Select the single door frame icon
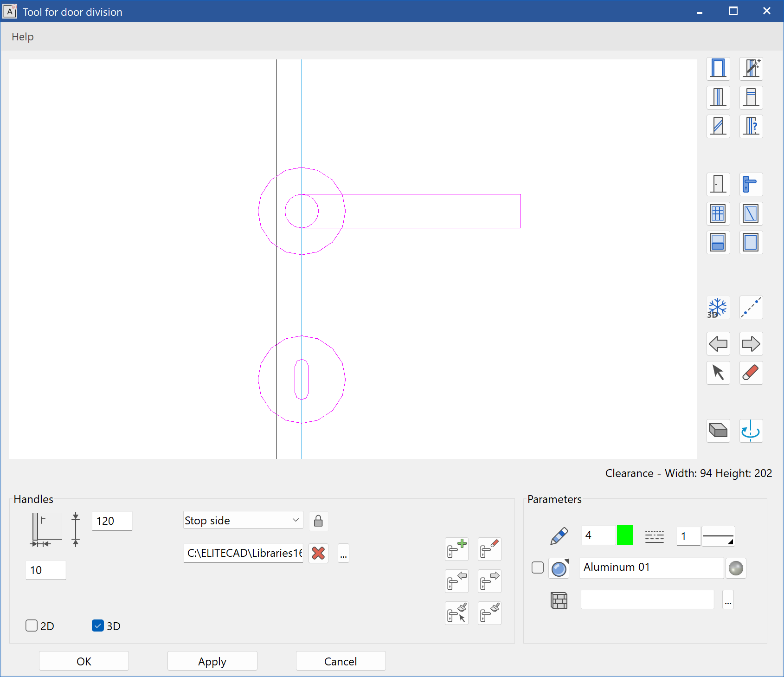 [718, 69]
